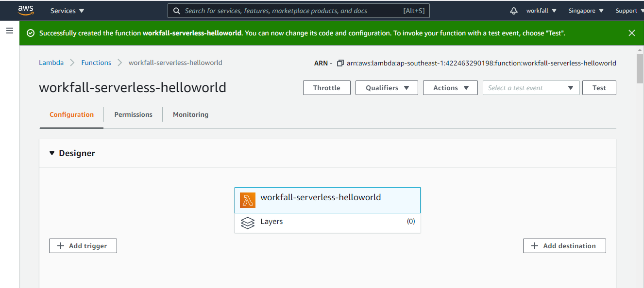Open the workfall account dropdown

pos(542,11)
